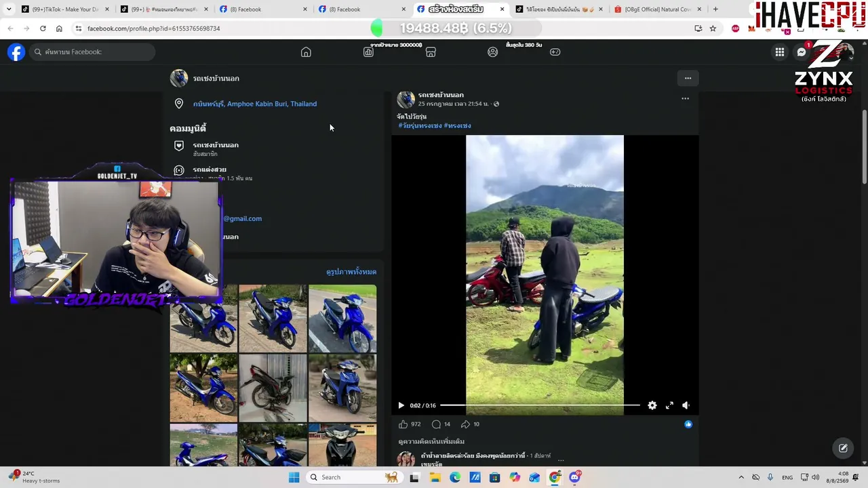868x488 pixels.
Task: Click the Facebook search field
Action: point(92,52)
